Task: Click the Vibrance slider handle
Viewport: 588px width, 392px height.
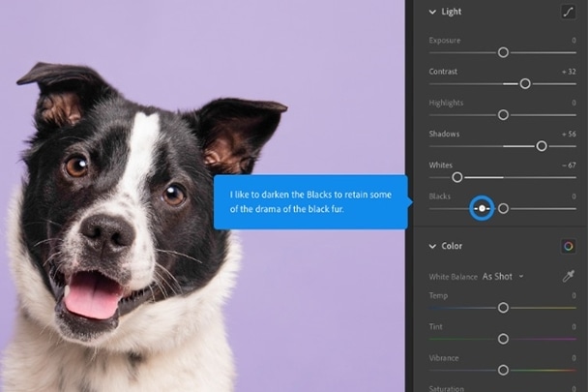Action: [503, 370]
